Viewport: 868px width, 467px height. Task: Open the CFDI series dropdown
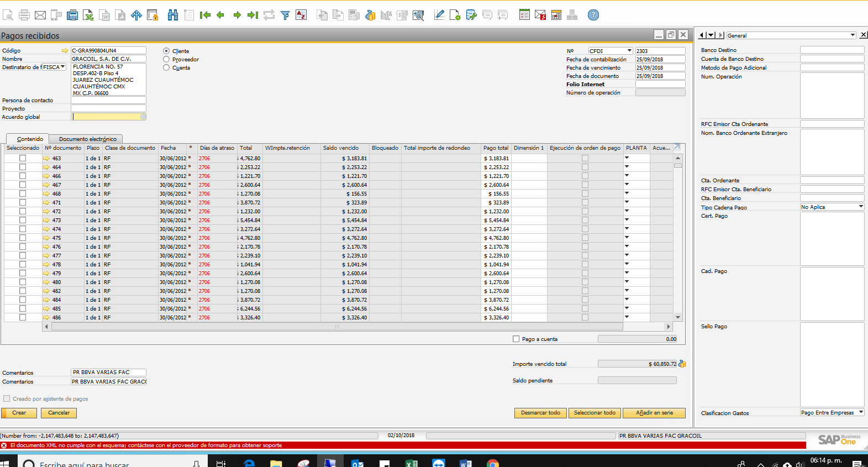[x=629, y=51]
